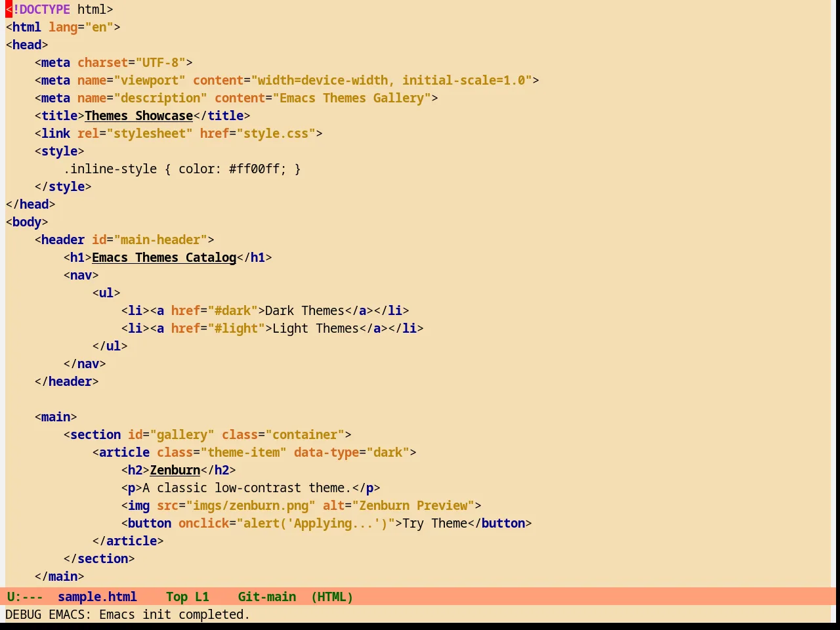Click the opening main tag
Screen dimensions: 840x630
[56, 417]
